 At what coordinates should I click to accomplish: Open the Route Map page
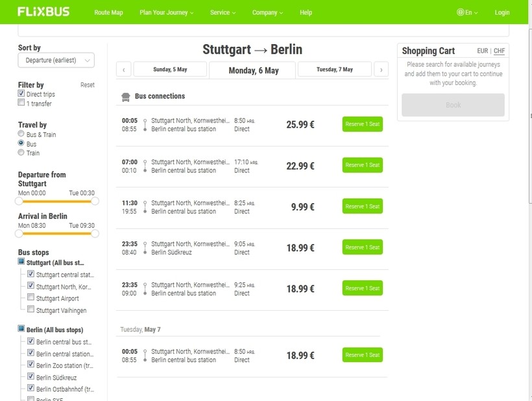[108, 12]
